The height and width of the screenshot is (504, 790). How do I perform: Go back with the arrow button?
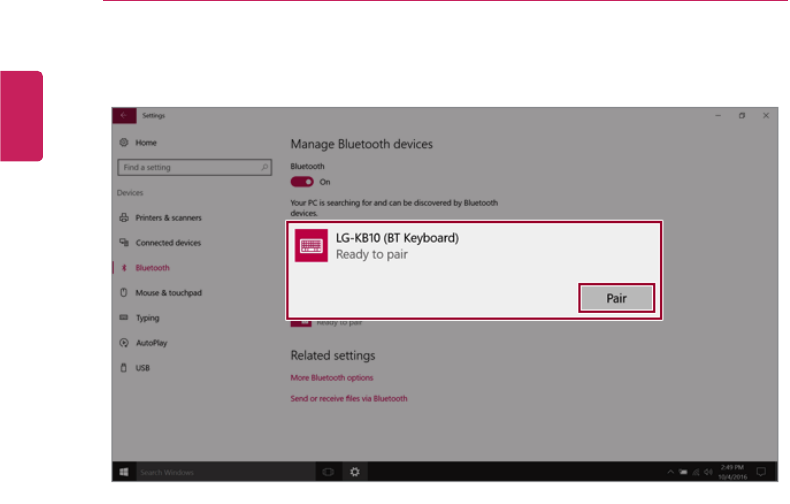point(124,115)
